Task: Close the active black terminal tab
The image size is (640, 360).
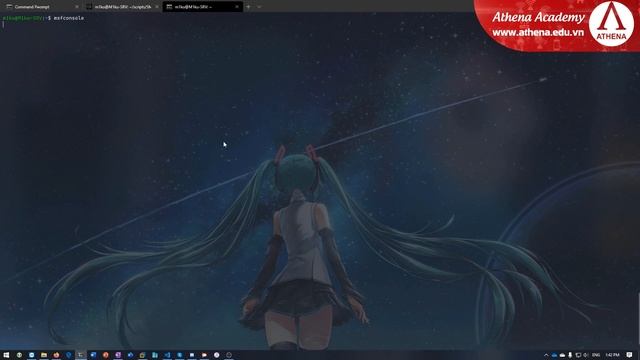Action: pyautogui.click(x=237, y=7)
